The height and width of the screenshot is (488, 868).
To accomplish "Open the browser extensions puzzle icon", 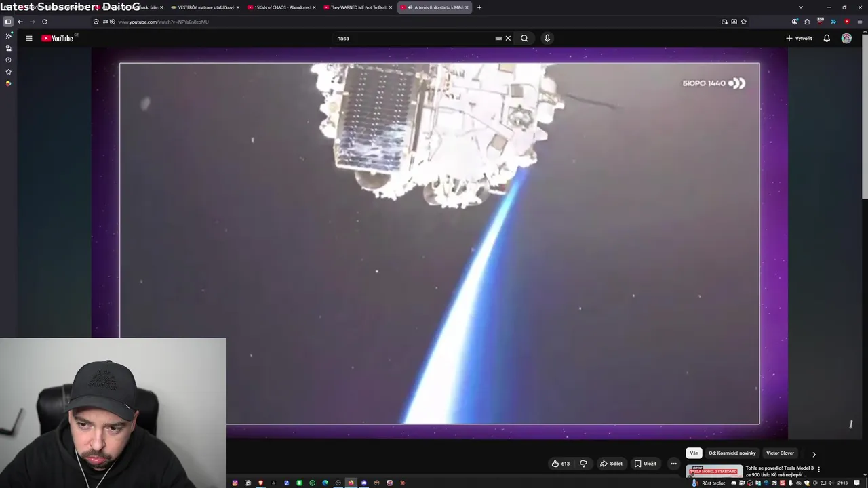I will [x=807, y=22].
